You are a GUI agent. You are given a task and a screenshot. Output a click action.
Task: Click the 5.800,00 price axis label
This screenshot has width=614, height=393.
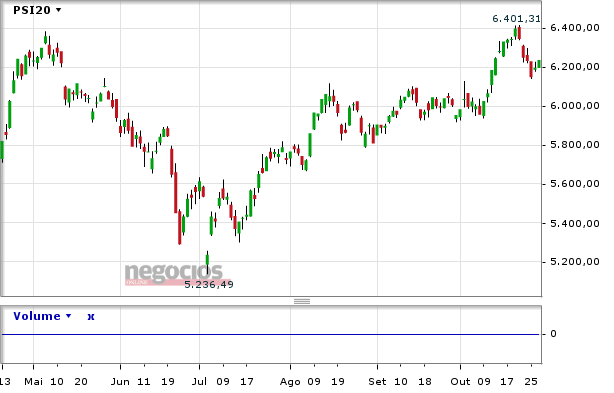[574, 145]
